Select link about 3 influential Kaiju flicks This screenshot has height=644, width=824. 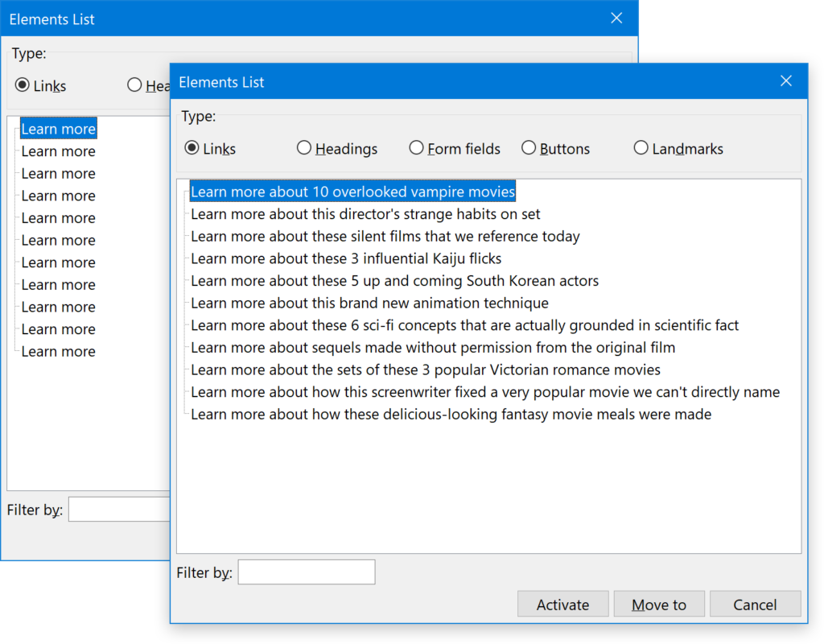pyautogui.click(x=346, y=258)
